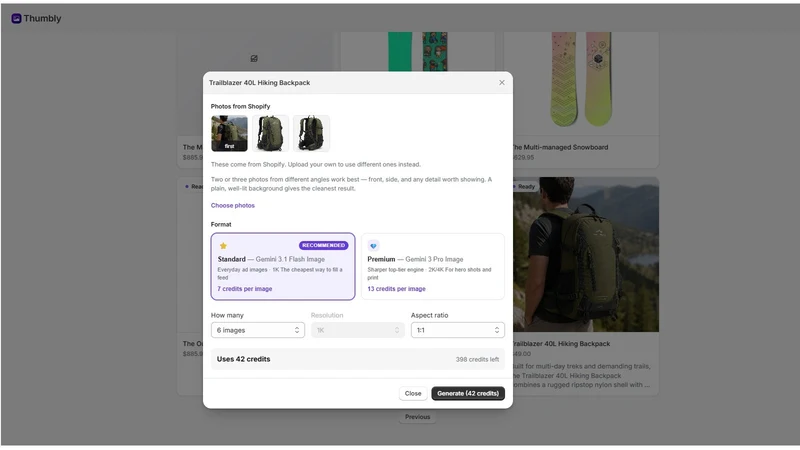Click Generate (42 credits) button
This screenshot has height=450, width=800.
pos(468,393)
